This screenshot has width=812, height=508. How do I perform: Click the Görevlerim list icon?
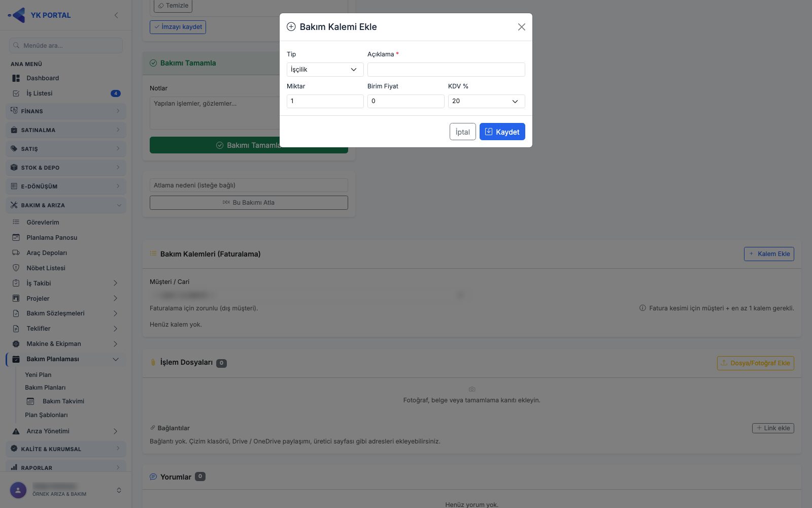pos(16,222)
